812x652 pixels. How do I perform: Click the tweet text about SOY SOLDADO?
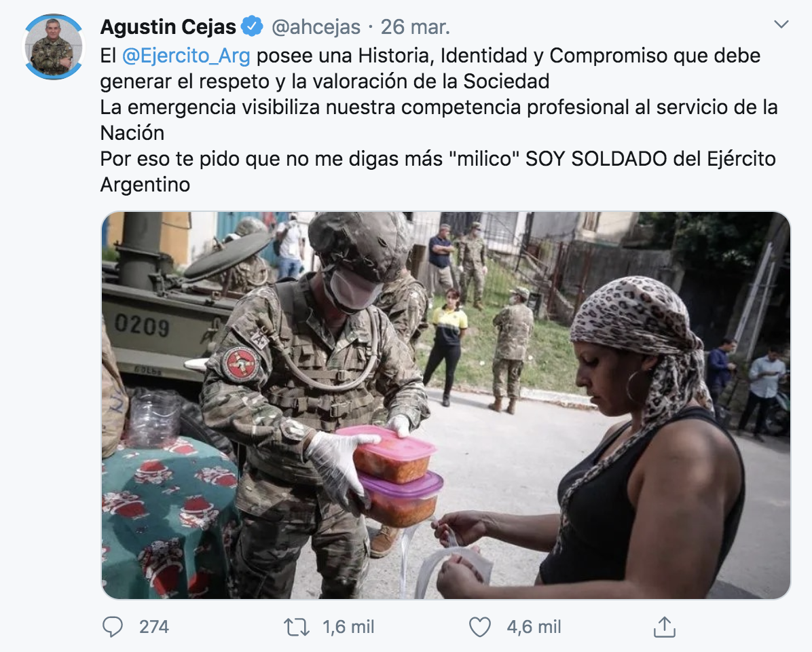tap(438, 171)
